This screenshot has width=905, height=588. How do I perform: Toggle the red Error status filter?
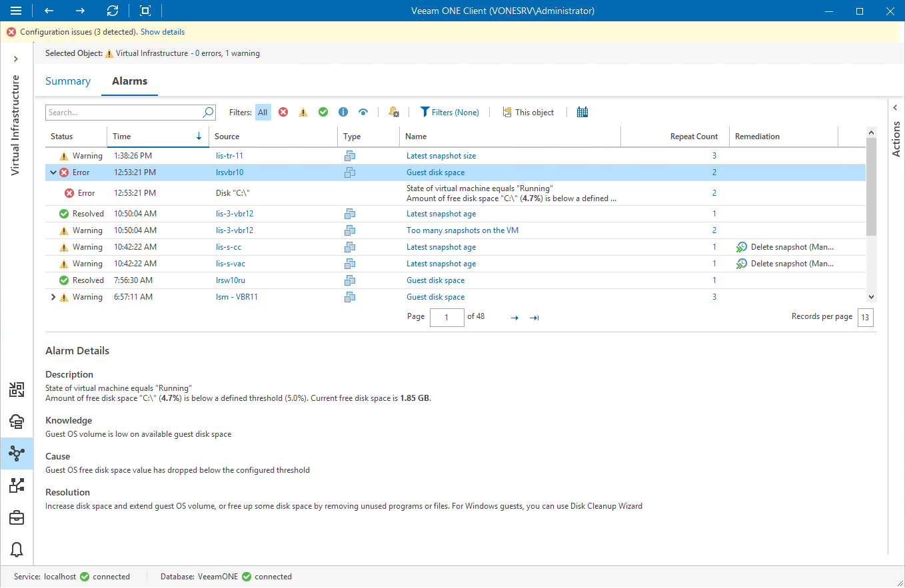pos(283,112)
